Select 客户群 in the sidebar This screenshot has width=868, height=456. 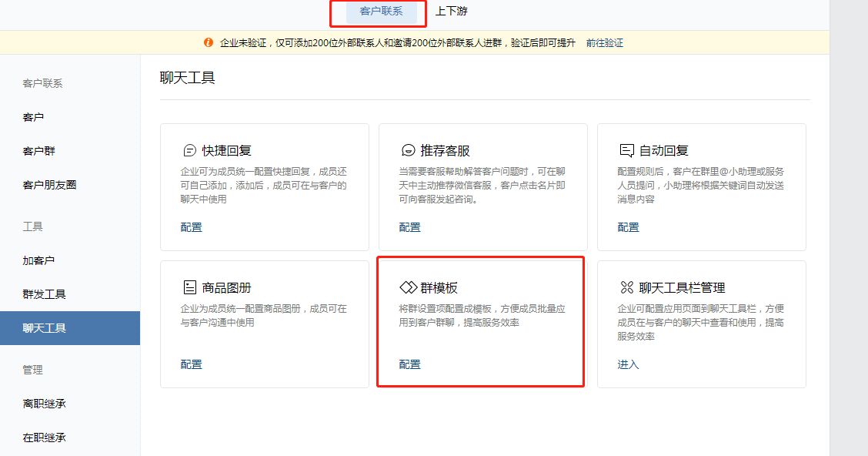coord(38,151)
